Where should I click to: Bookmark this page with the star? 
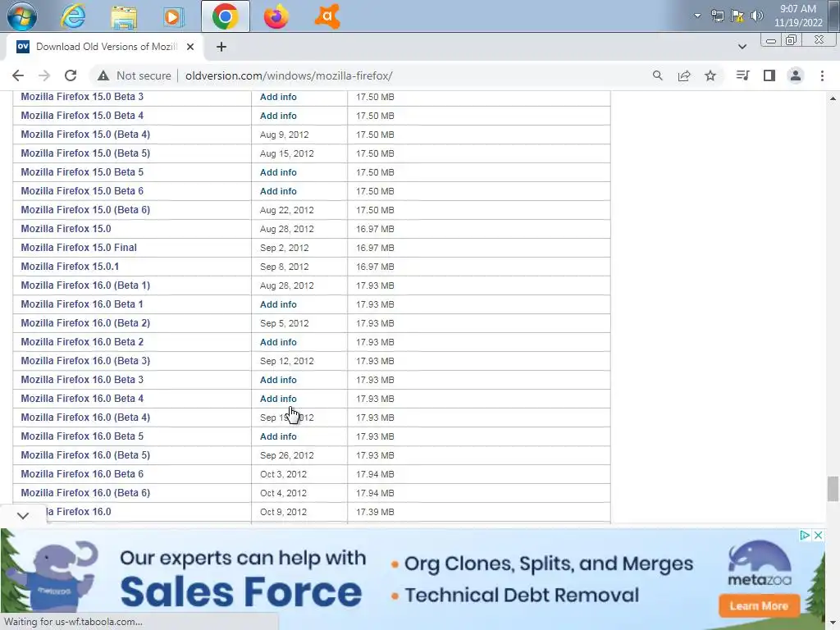[710, 75]
